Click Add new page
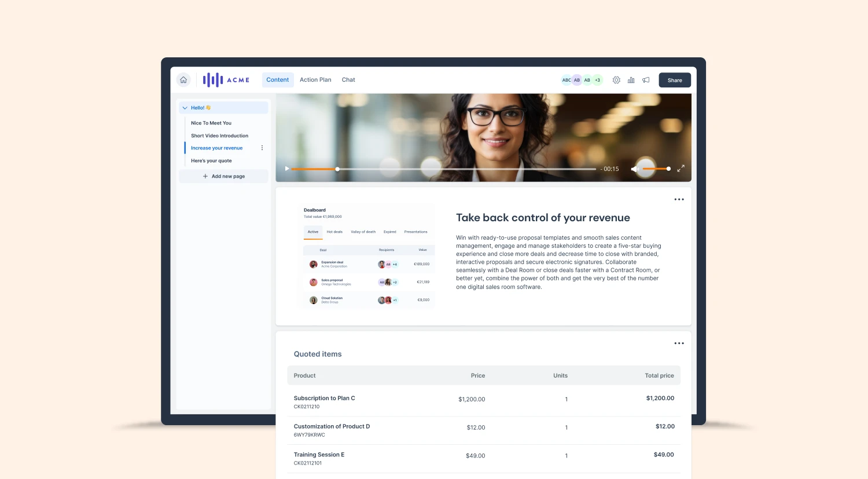 tap(223, 176)
